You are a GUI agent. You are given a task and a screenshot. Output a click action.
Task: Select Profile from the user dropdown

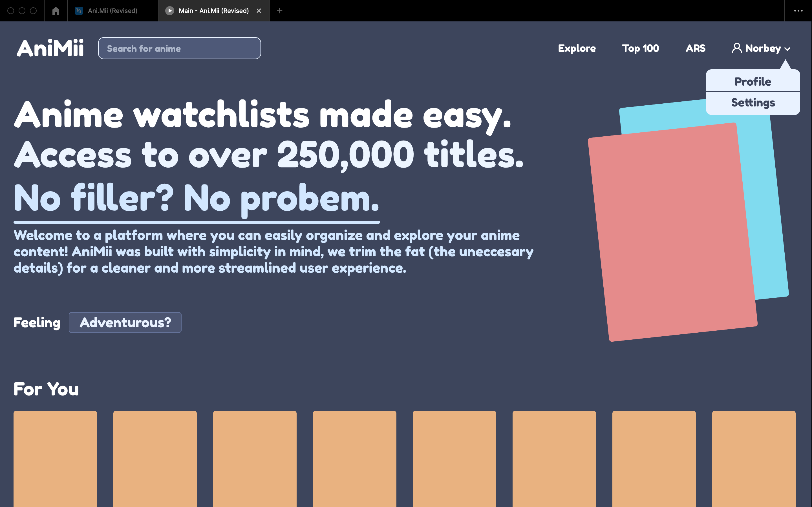tap(753, 81)
